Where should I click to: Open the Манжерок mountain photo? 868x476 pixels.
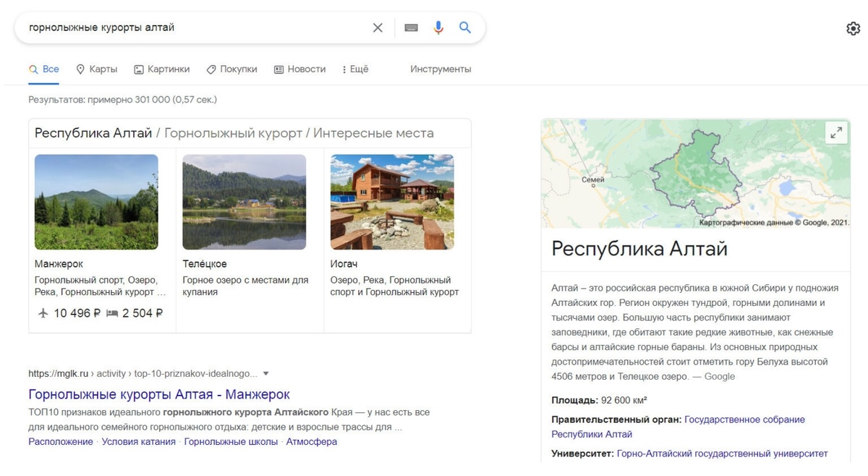(x=96, y=202)
